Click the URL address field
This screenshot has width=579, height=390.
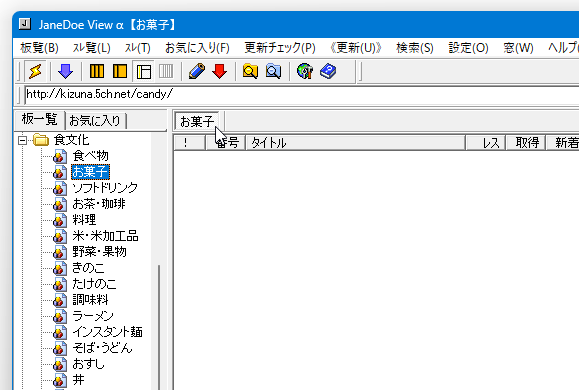pos(302,95)
